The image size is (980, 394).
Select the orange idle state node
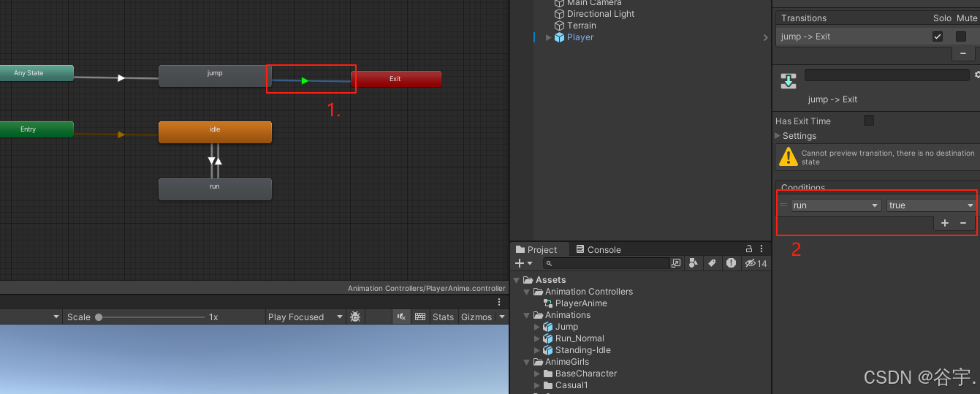(215, 132)
